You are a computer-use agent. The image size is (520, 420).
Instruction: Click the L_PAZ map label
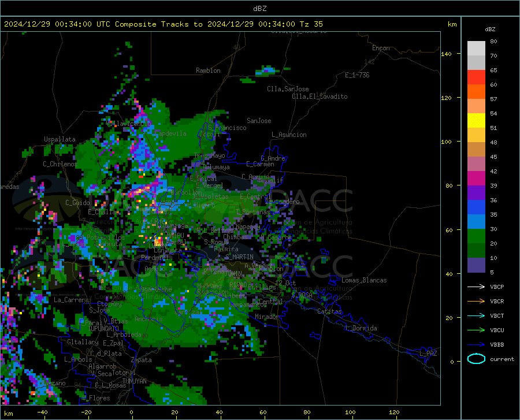point(428,354)
